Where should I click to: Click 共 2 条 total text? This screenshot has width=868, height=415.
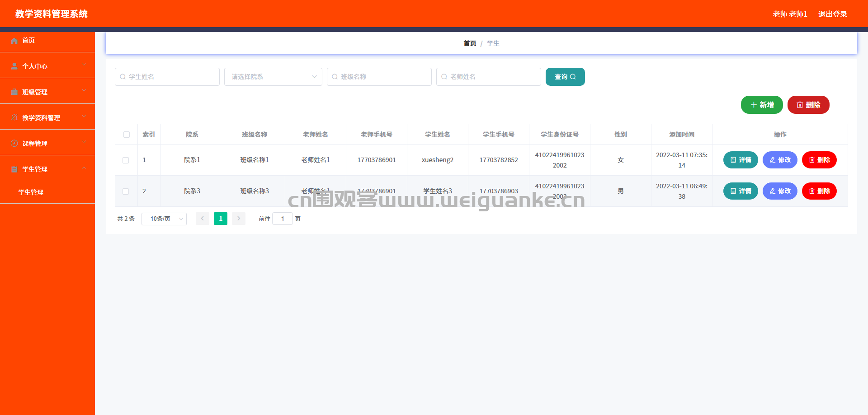click(x=126, y=219)
